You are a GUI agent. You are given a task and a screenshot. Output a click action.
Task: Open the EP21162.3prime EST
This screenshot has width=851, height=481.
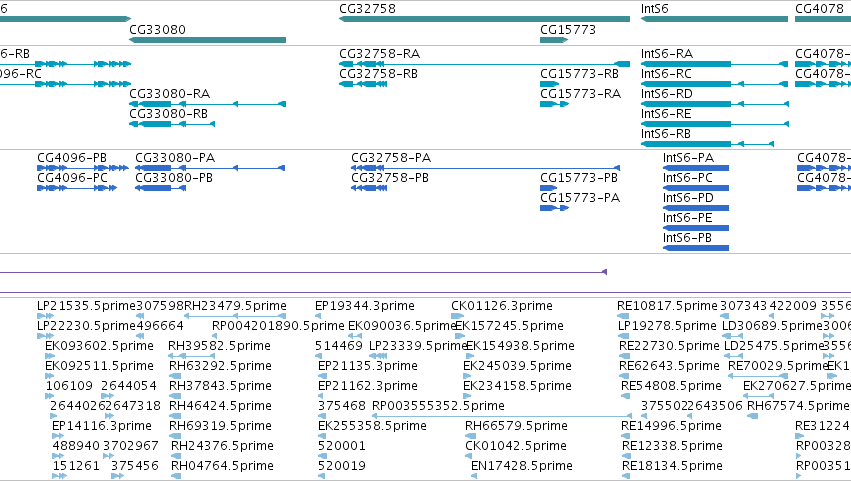[367, 386]
